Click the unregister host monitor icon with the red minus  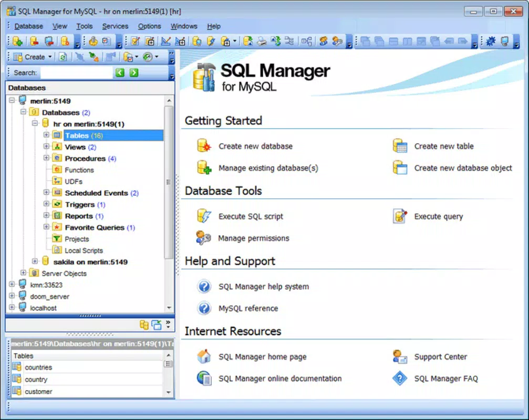coord(49,41)
